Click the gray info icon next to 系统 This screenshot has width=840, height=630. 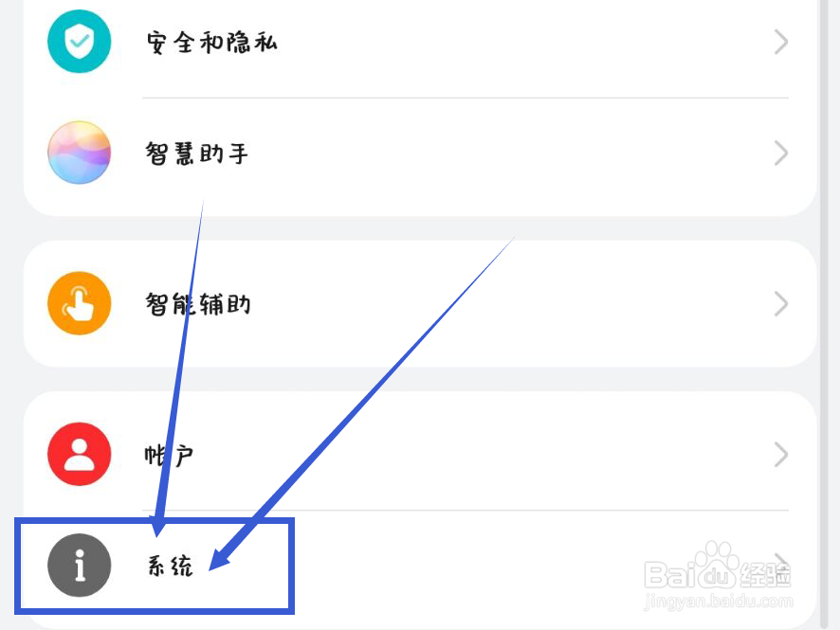[79, 567]
